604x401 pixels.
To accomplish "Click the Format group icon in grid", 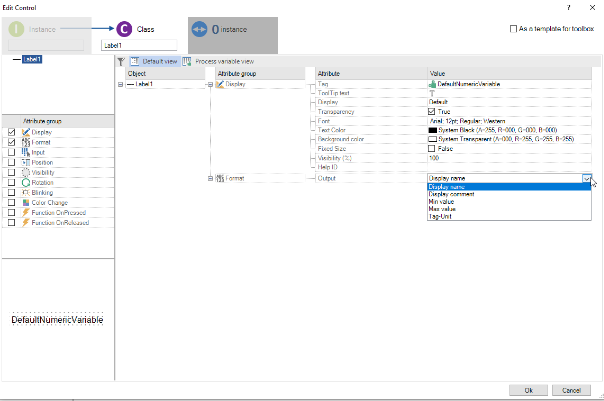I will click(x=220, y=178).
